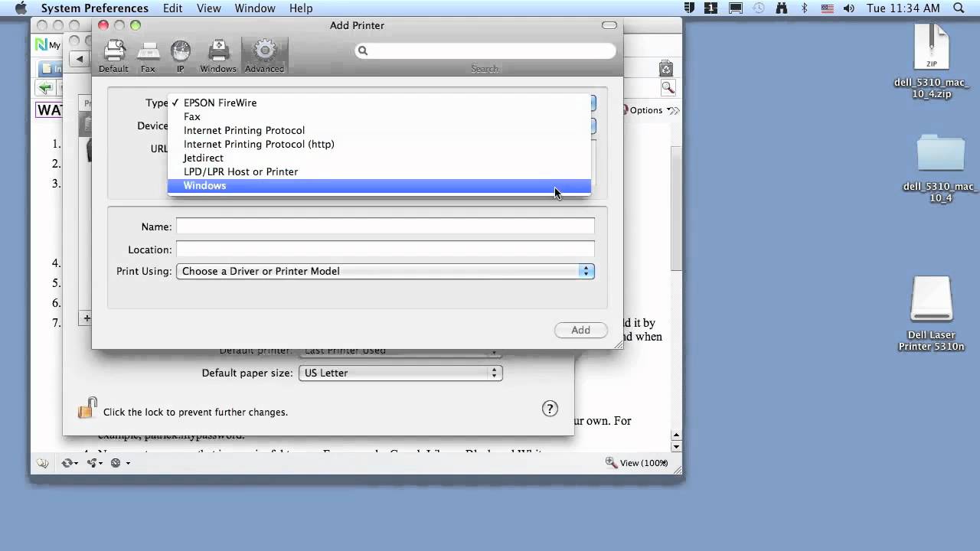Click the display menu bar icon
This screenshot has height=551, width=980.
pos(735,8)
